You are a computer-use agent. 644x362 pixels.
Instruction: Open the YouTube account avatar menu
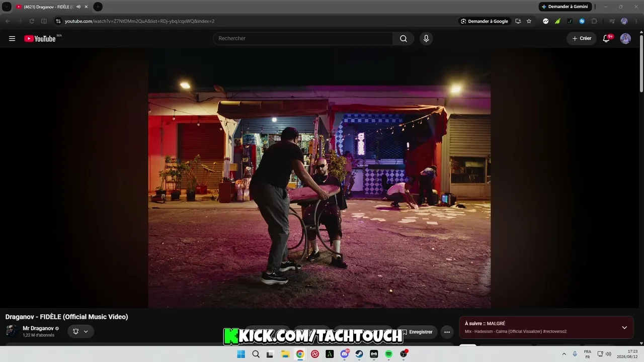[x=625, y=39]
